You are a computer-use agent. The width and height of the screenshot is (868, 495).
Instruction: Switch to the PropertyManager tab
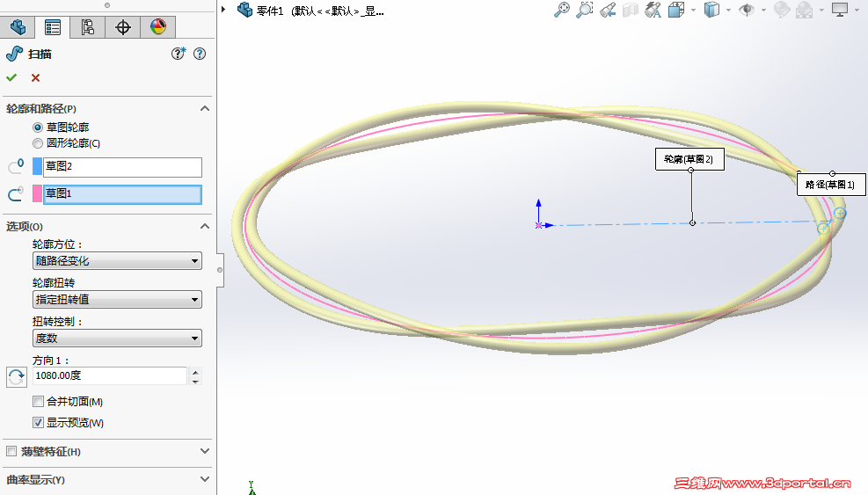53,27
